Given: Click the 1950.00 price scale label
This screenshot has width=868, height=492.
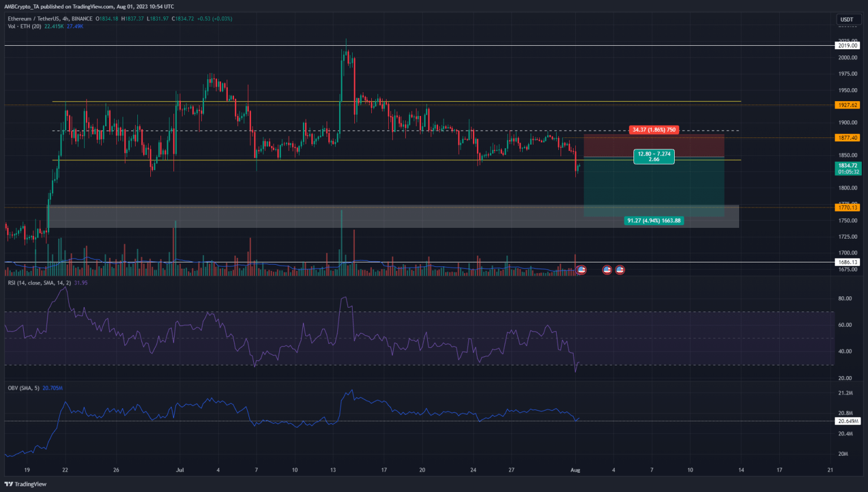Looking at the screenshot, I should 848,90.
